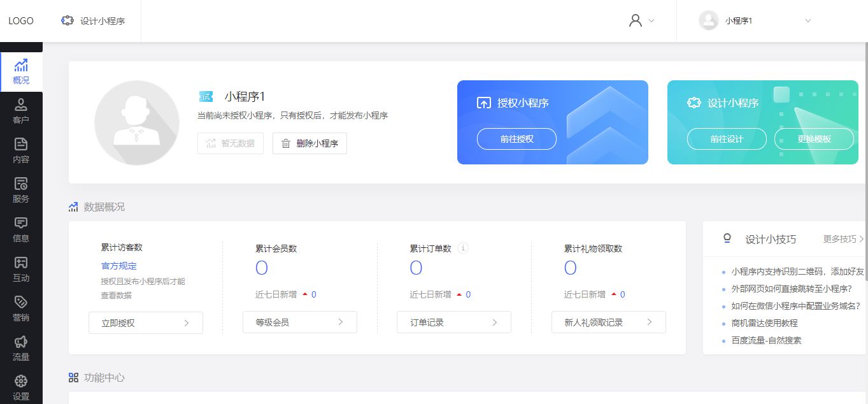The height and width of the screenshot is (404, 868).
Task: Click the 功能中心 section heading
Action: coord(104,377)
